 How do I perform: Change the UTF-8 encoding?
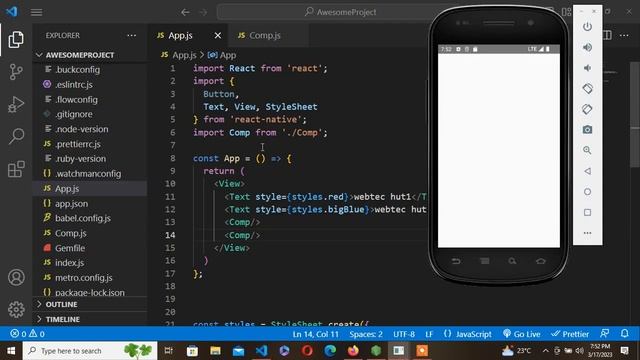[x=404, y=334]
